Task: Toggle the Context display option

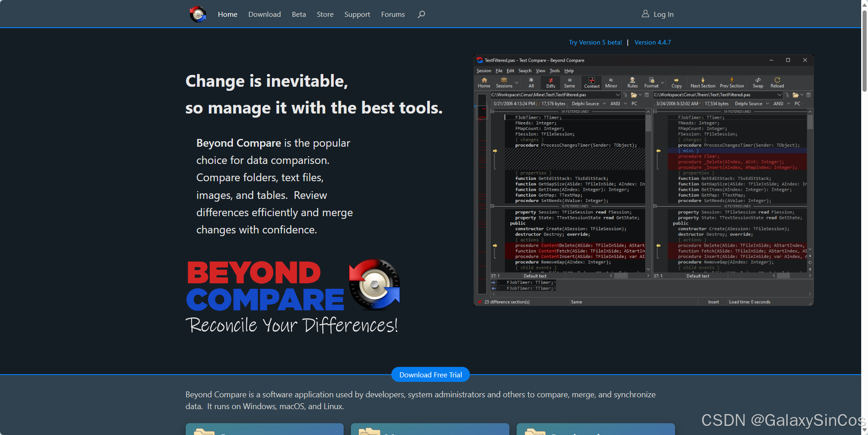Action: pos(592,82)
